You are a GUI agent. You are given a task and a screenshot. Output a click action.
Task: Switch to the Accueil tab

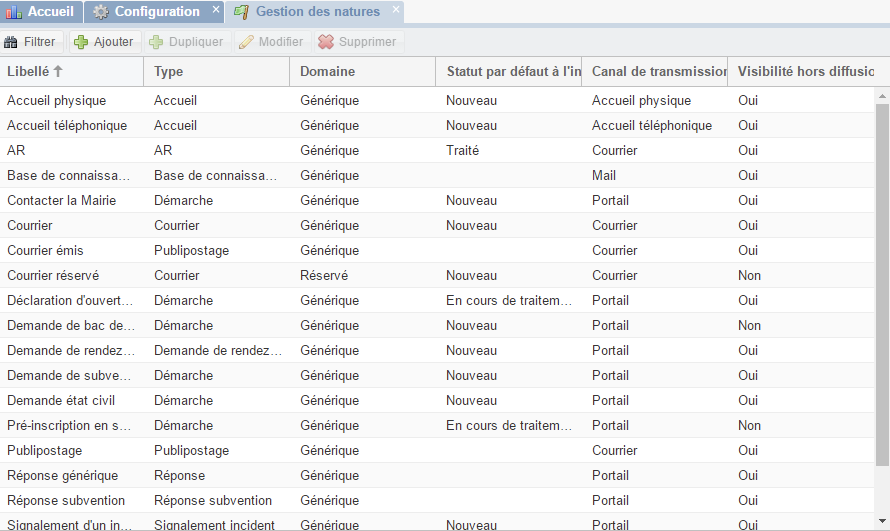pyautogui.click(x=50, y=12)
